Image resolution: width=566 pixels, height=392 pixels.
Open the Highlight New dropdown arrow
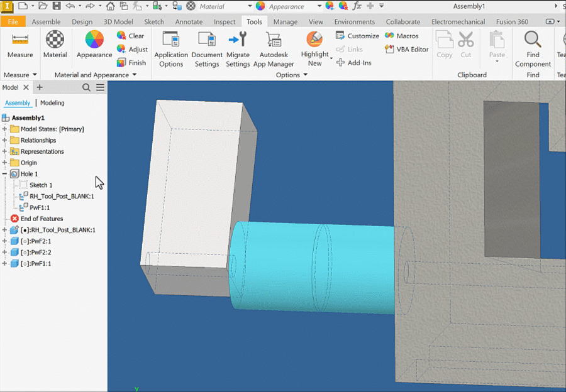pyautogui.click(x=331, y=58)
